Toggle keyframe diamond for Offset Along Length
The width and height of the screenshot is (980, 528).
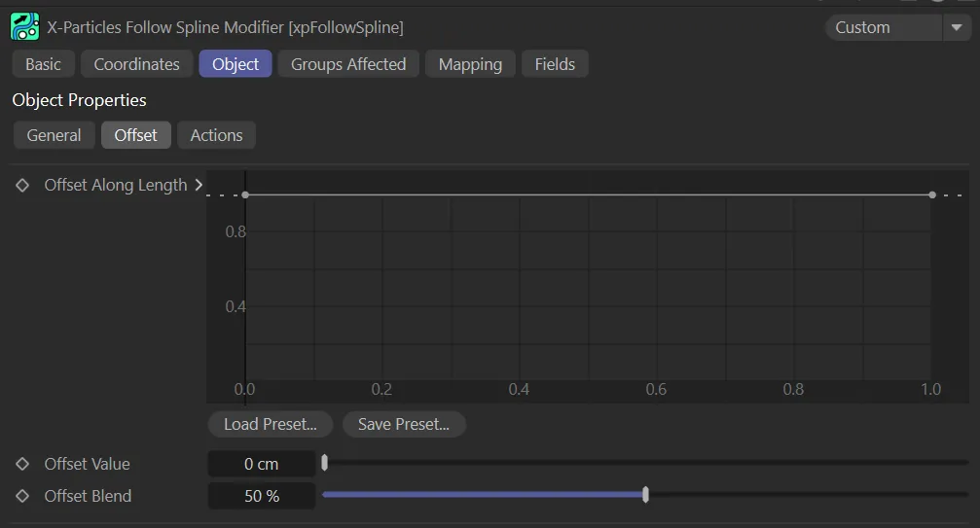(22, 185)
